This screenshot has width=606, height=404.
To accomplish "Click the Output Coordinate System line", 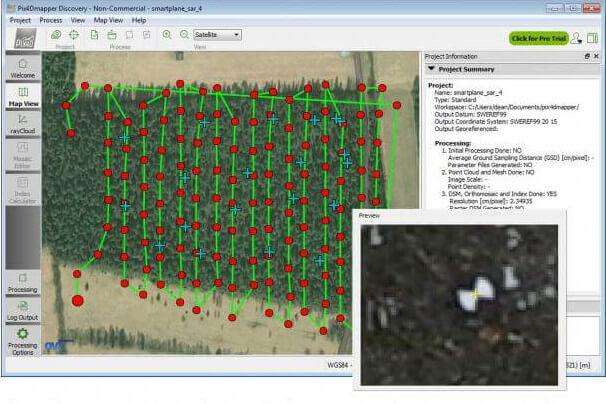I will [496, 121].
